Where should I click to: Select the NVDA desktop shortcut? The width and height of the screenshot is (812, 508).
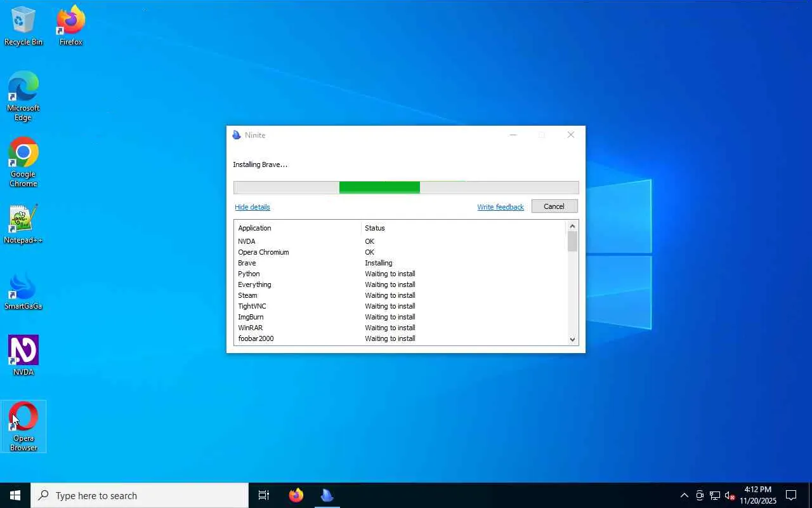pyautogui.click(x=23, y=356)
